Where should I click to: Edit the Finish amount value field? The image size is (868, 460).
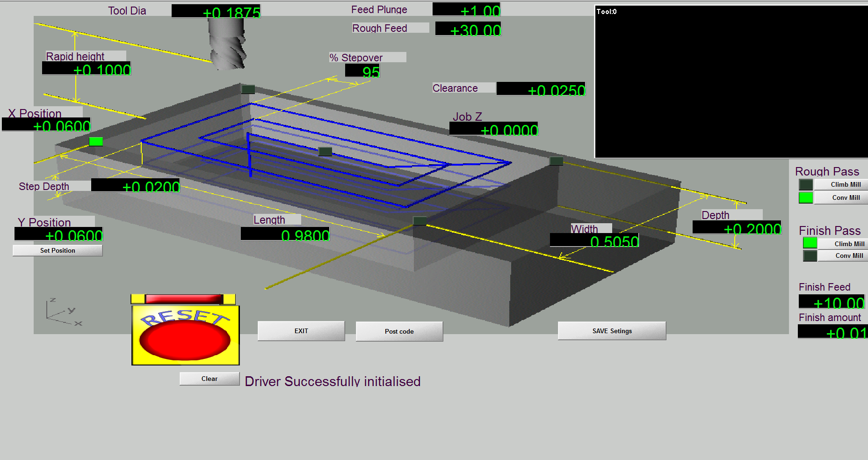pos(833,331)
